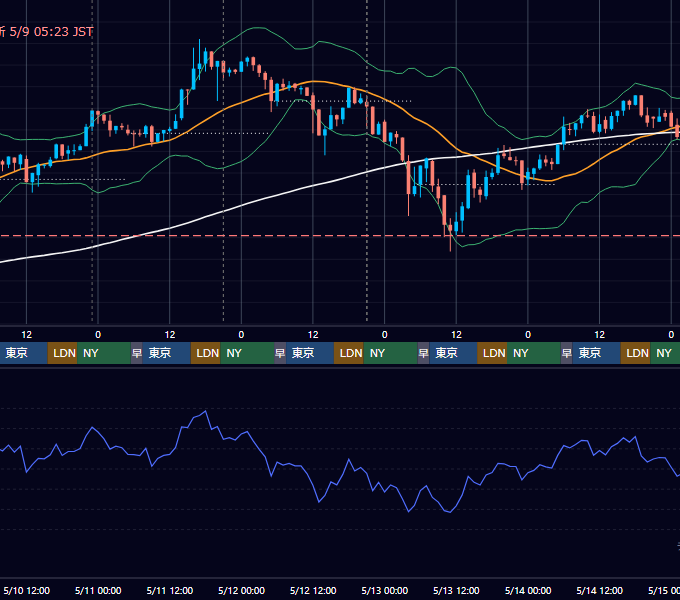Click the 5/14 00:00 time axis label
This screenshot has height=600, width=680.
coord(528,590)
